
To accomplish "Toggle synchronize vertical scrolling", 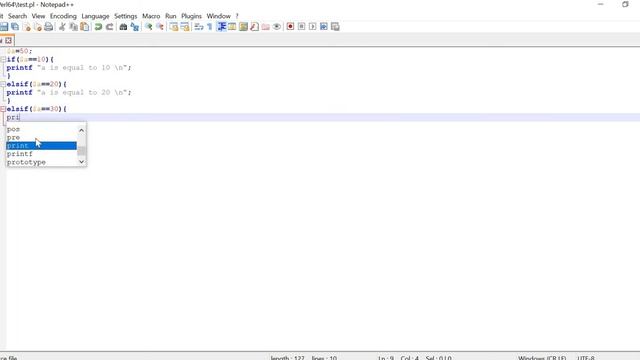I will point(174,27).
